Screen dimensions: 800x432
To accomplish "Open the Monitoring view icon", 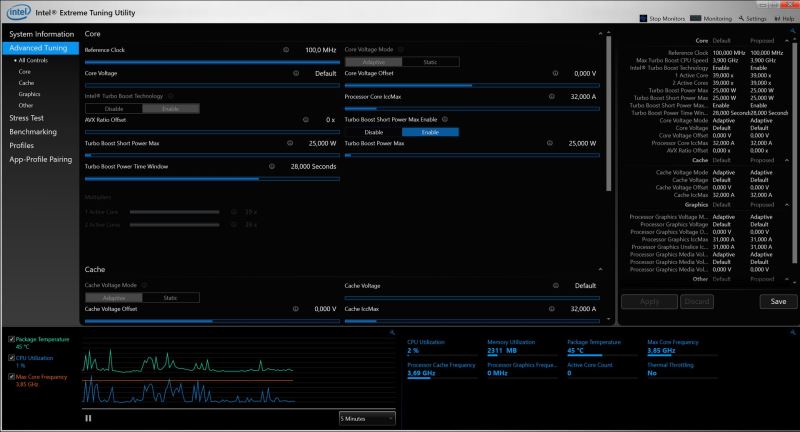I will 696,18.
